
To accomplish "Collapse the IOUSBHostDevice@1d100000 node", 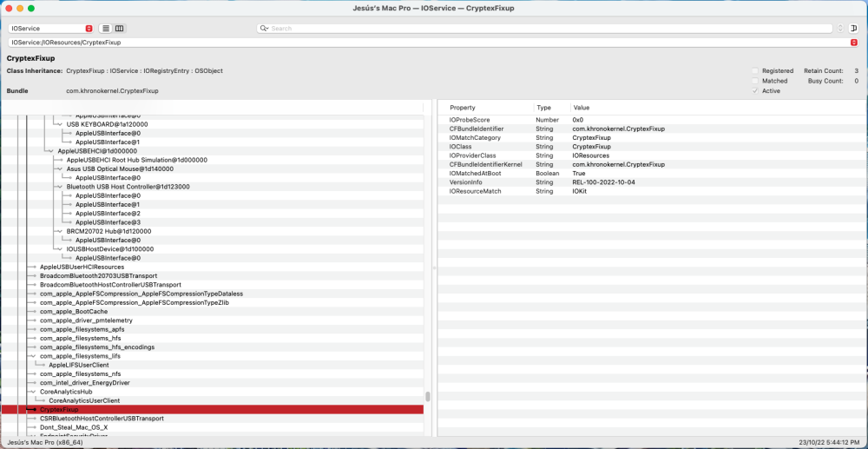I will (61, 249).
